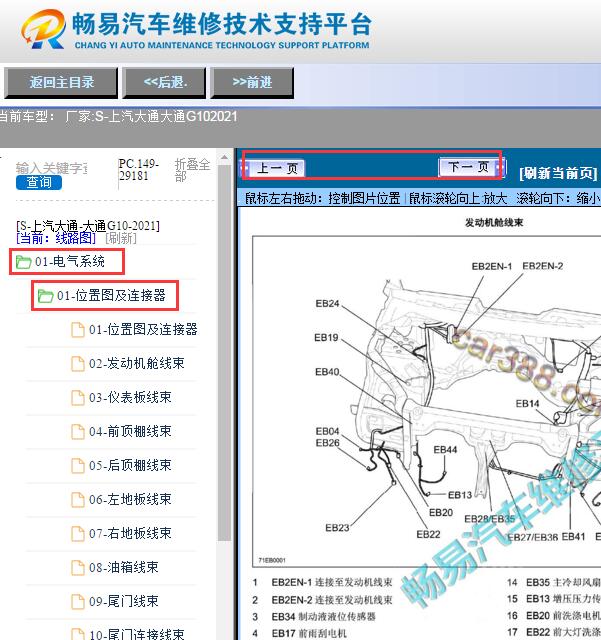Screen dimensions: 601x640
Task: Open 03-仪表板线束 in the tree
Action: (x=130, y=397)
